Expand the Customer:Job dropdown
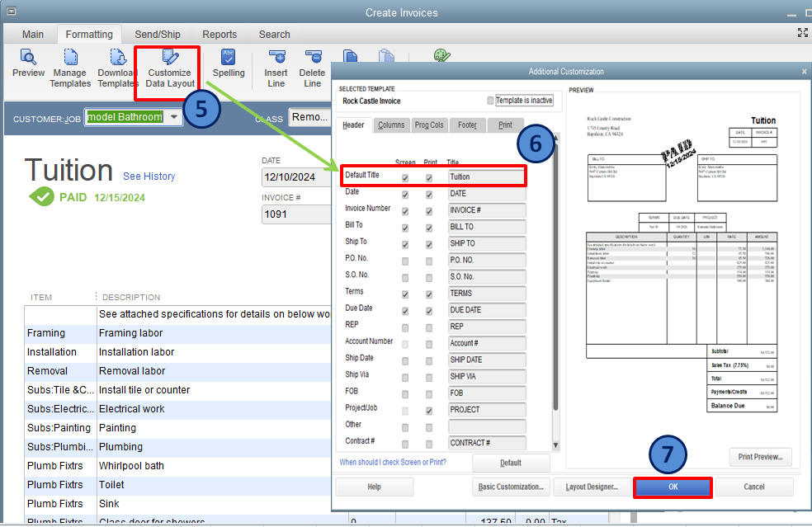The width and height of the screenshot is (812, 527). 174,117
